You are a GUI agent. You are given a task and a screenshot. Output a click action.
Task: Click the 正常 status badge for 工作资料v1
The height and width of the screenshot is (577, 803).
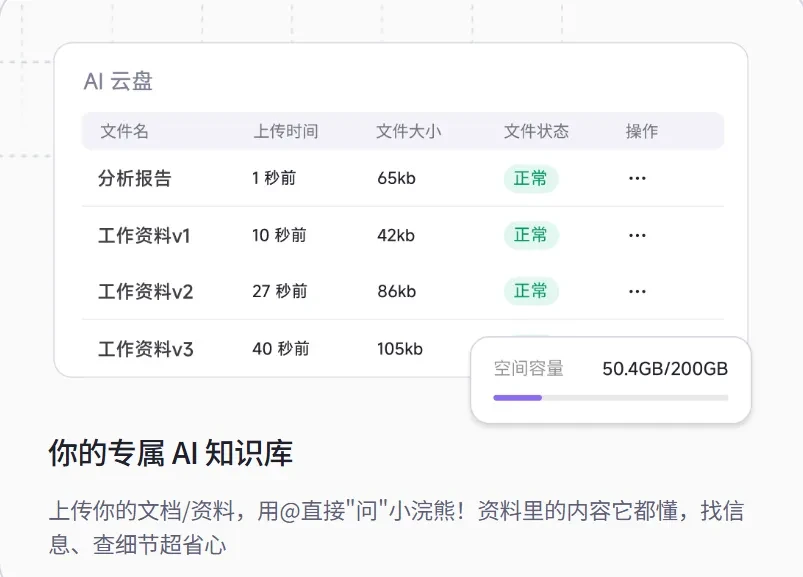[531, 235]
